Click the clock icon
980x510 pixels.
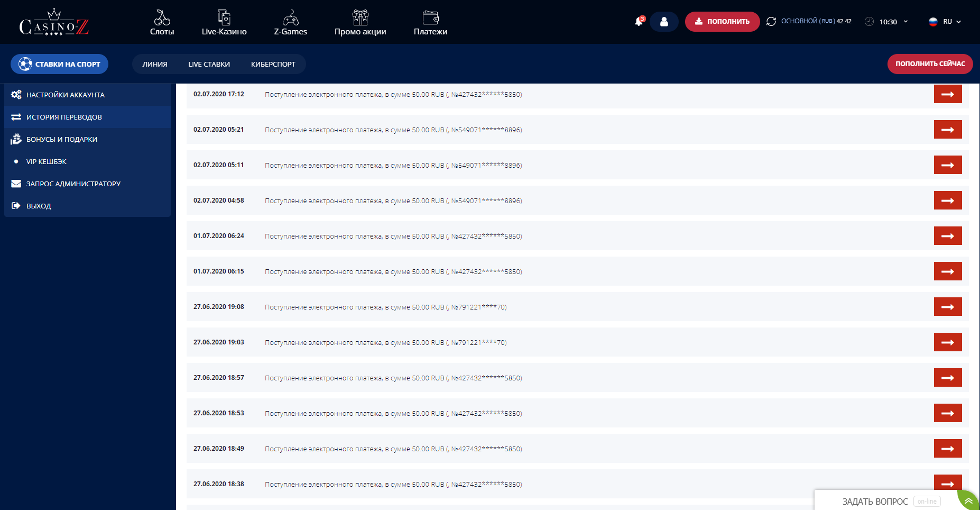pos(869,21)
